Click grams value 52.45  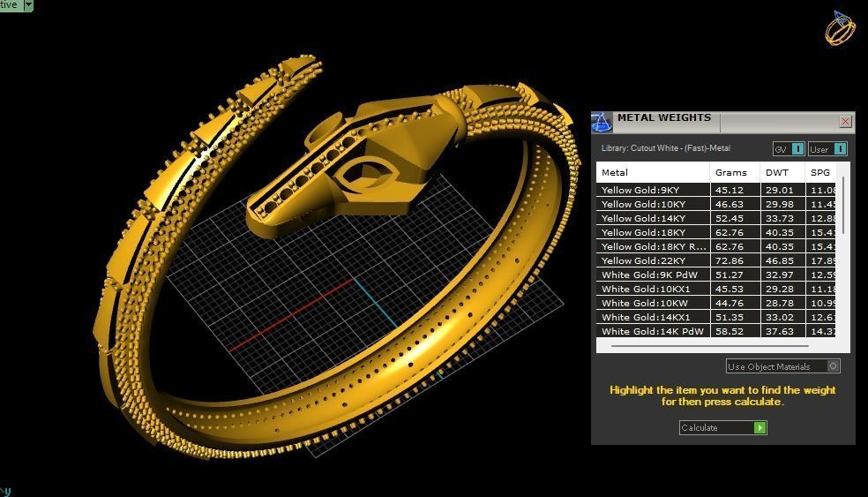(729, 218)
